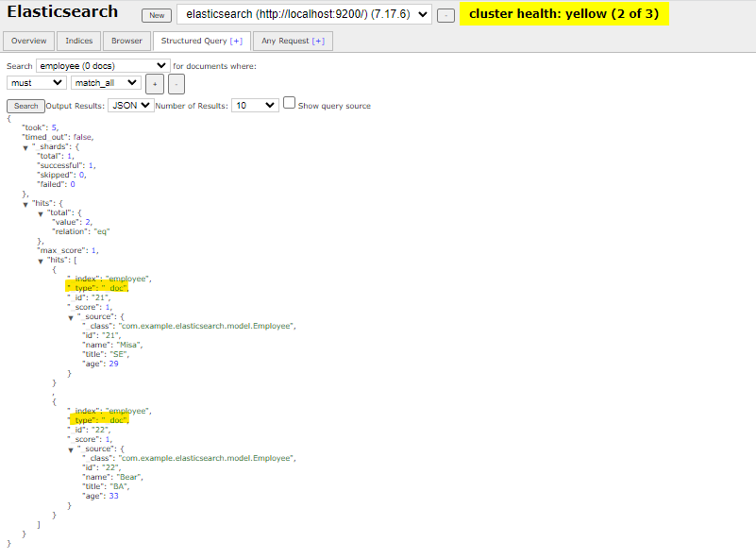
Task: Open the Browser tab
Action: coord(126,41)
